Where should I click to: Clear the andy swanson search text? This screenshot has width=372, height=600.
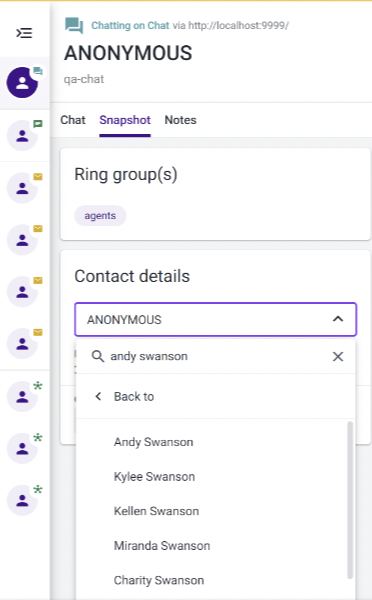(338, 357)
